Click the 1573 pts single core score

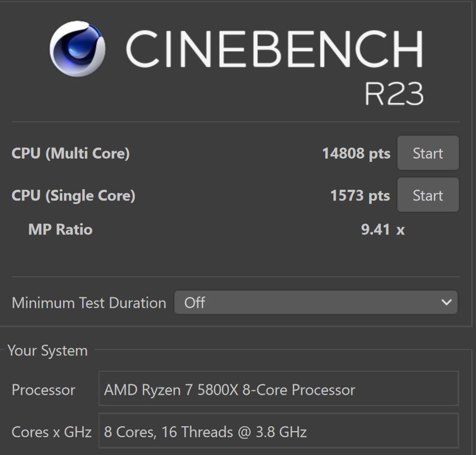(x=360, y=195)
